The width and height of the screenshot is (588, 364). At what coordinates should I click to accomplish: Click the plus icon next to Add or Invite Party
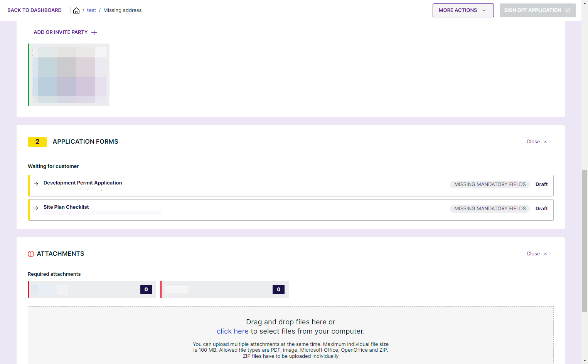coord(94,32)
